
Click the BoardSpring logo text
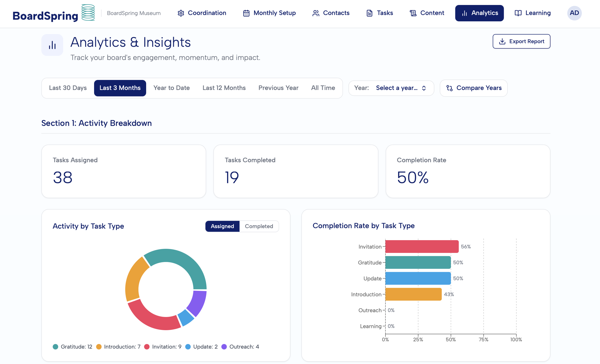point(45,16)
